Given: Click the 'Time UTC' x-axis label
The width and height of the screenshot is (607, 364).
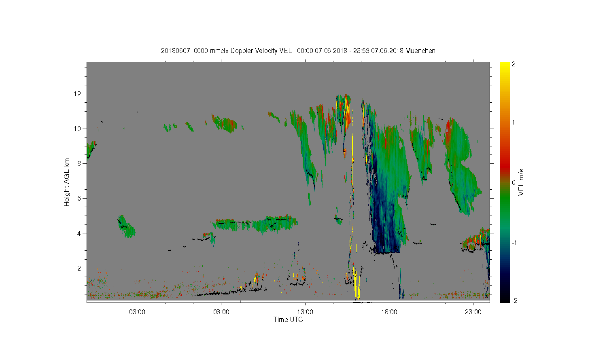Looking at the screenshot, I should pyautogui.click(x=288, y=320).
